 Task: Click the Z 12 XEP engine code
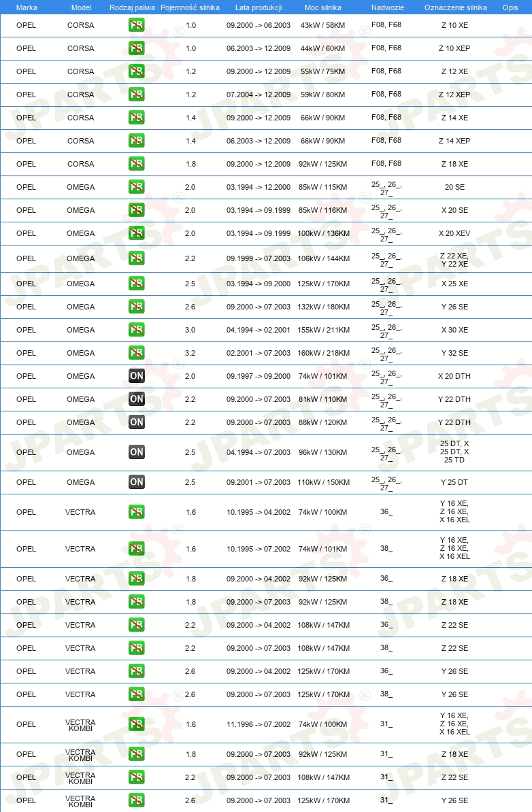tap(455, 95)
